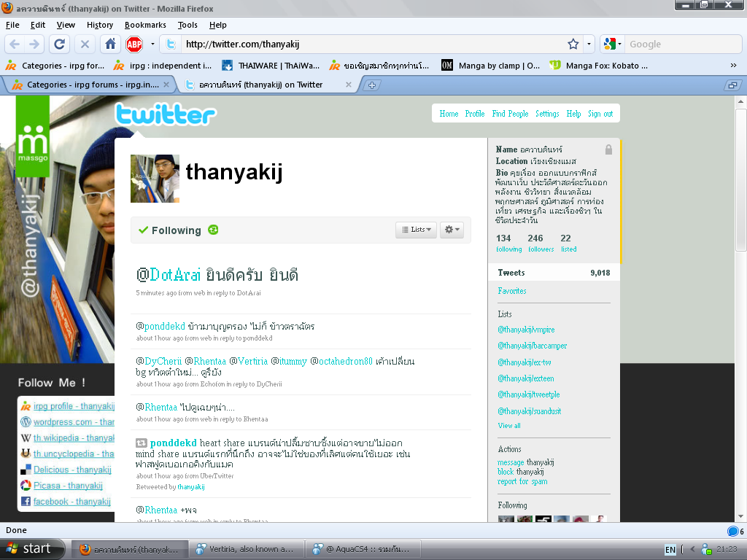Click the green retweets icon beside Following
Screen dimensions: 747x560
click(213, 230)
